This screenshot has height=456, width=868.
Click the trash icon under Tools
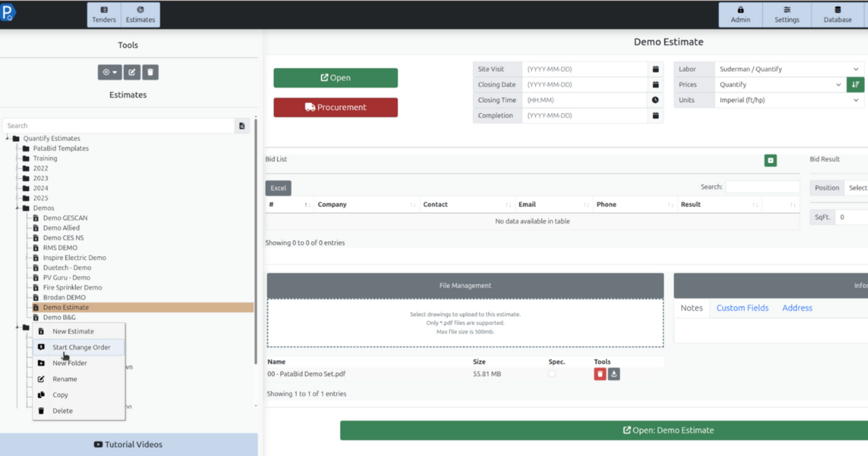[x=150, y=72]
